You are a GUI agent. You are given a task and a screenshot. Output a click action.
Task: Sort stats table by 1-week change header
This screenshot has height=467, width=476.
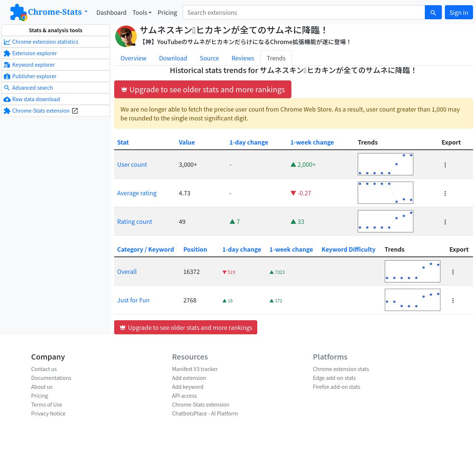pos(312,142)
